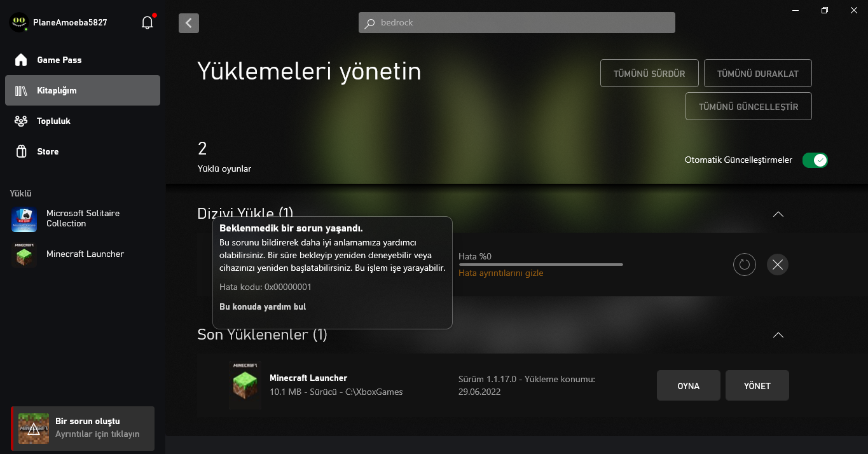
Task: Restore down the Xbox app window
Action: [825, 10]
